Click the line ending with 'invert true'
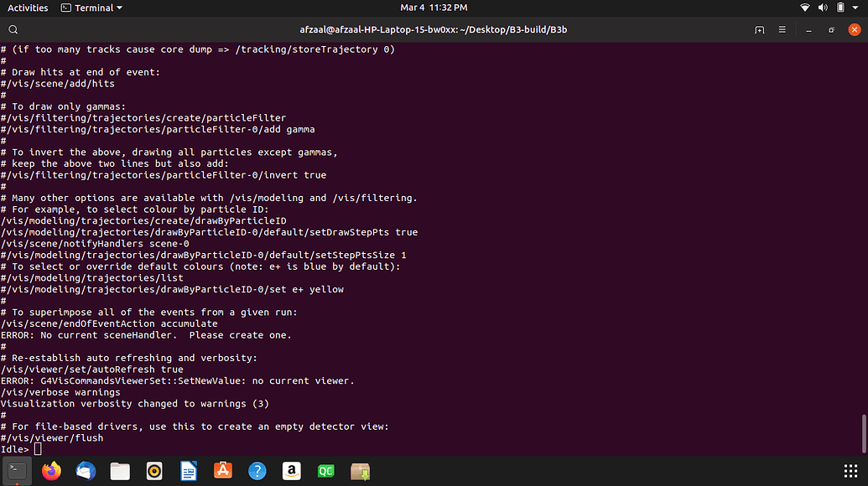Screen dimensions: 868x486 point(164,175)
